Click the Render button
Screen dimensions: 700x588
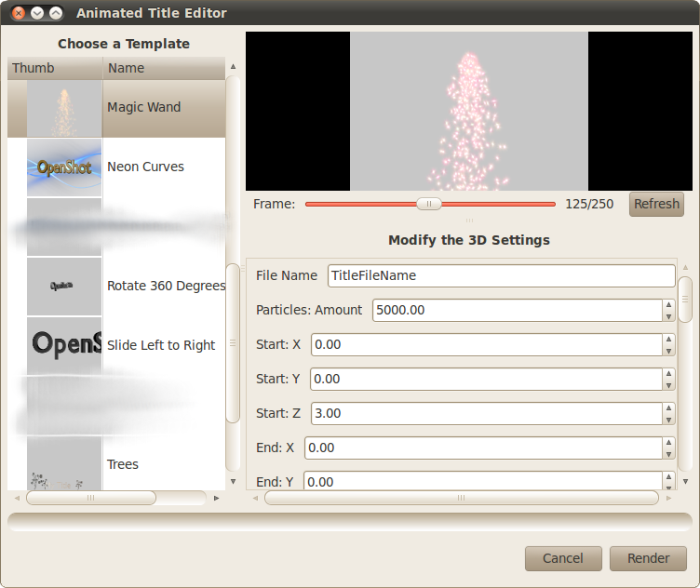(648, 558)
